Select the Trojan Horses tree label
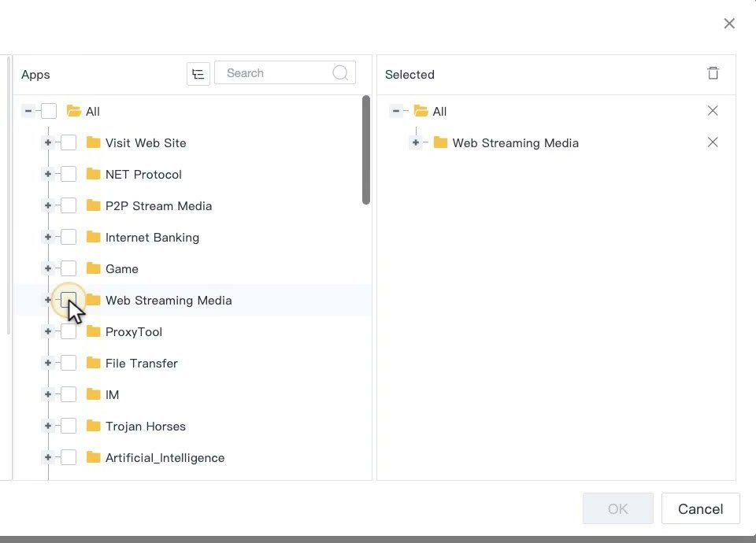756x543 pixels. coord(146,427)
